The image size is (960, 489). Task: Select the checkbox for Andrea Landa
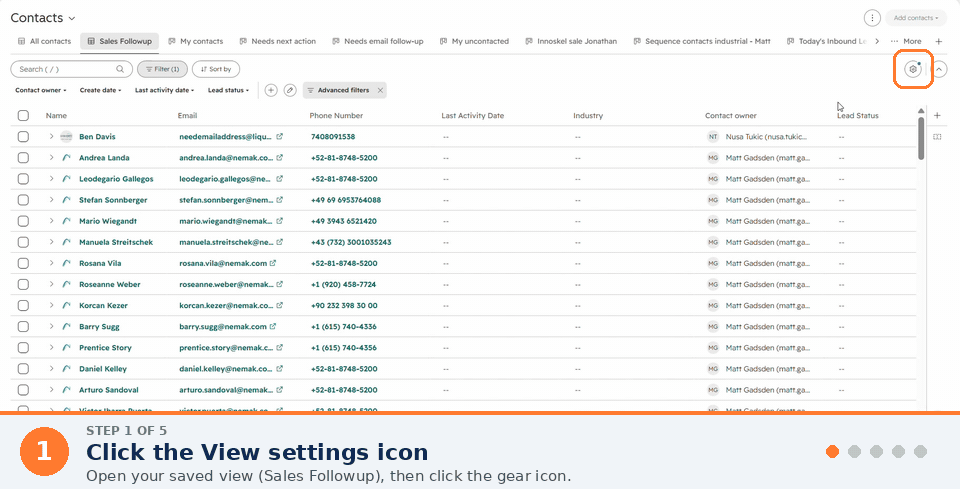[23, 158]
